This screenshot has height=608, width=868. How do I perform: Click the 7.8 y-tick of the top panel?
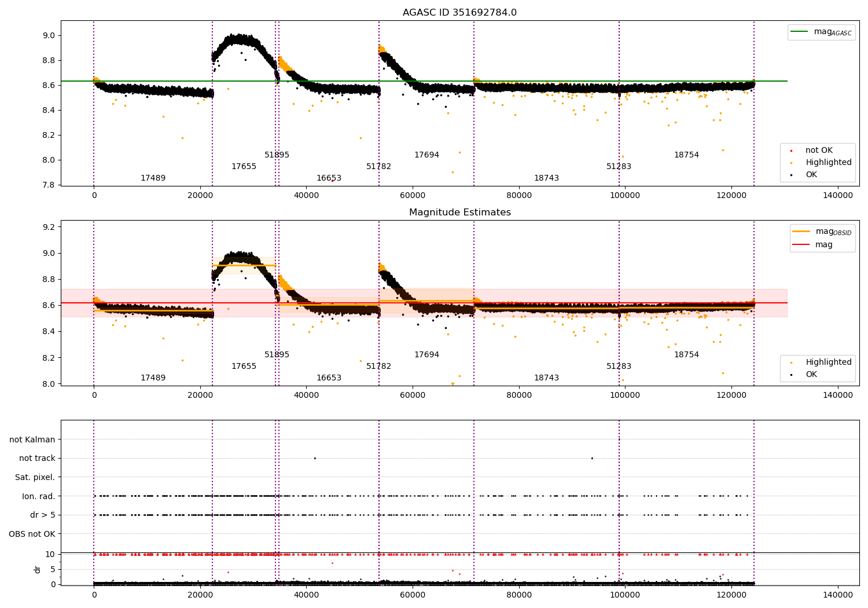pyautogui.click(x=49, y=185)
